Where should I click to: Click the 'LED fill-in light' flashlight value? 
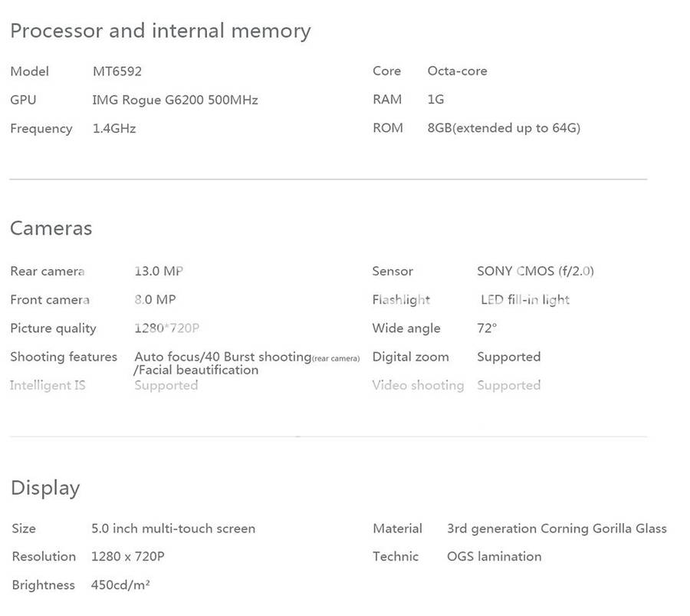tap(525, 299)
